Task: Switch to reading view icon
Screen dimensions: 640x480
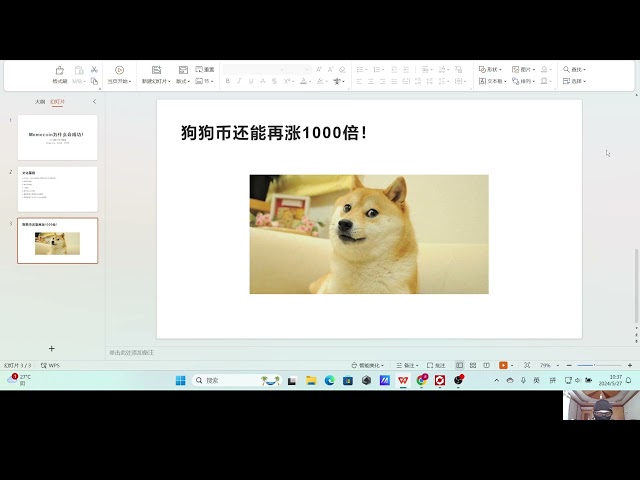Action: [487, 365]
